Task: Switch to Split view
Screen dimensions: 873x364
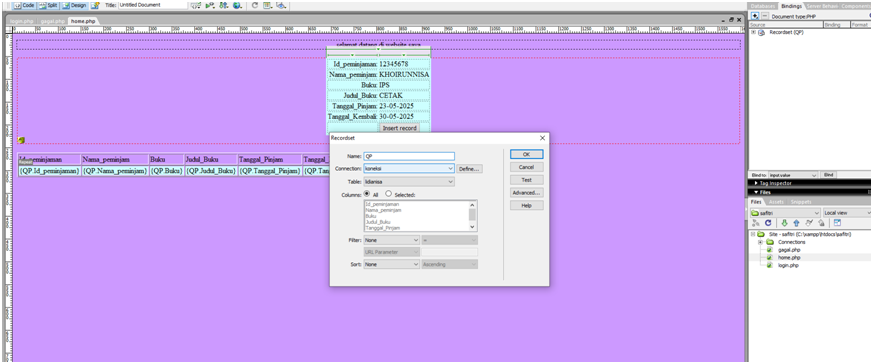Action: (x=48, y=5)
